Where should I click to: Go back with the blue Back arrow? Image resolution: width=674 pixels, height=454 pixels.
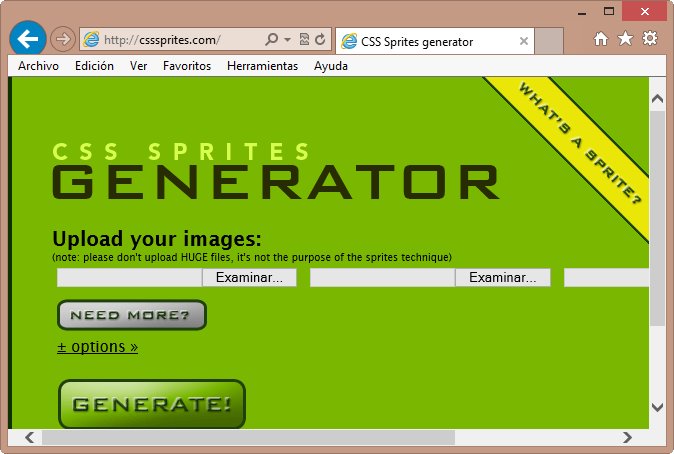pos(28,39)
